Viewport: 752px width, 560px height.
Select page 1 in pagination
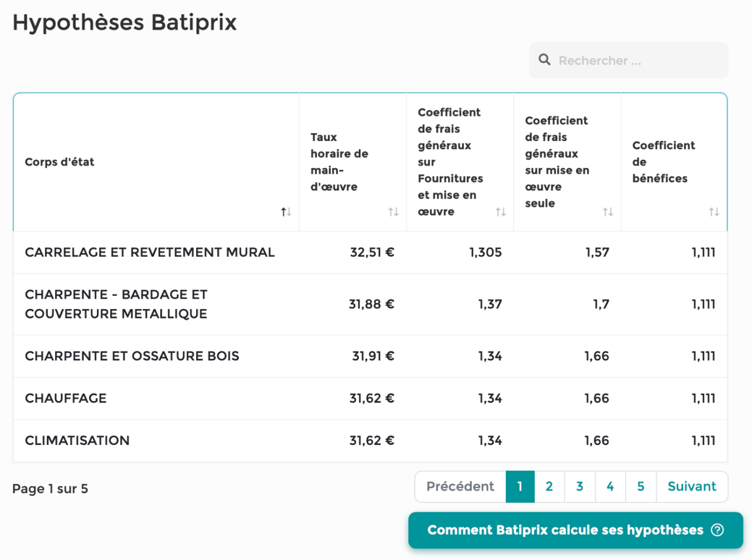(520, 487)
